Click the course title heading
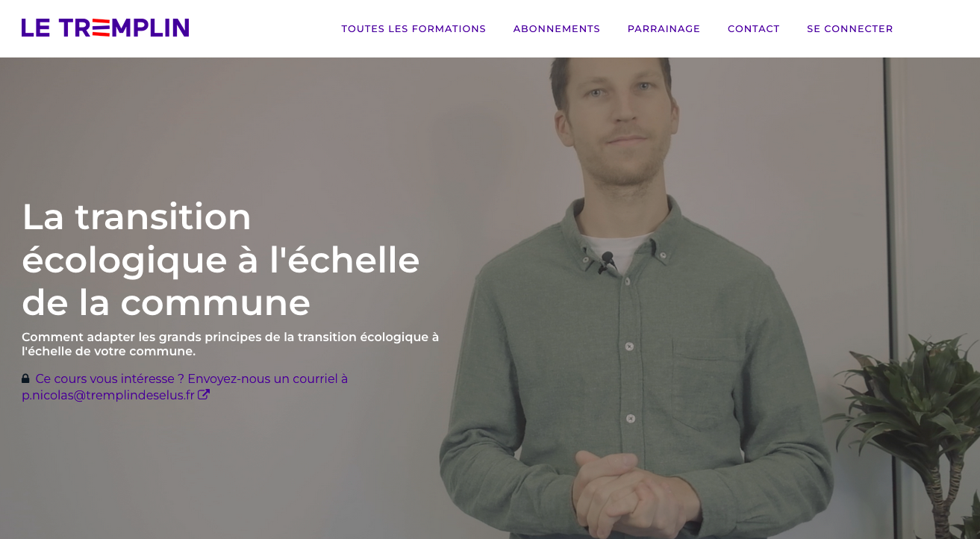This screenshot has width=980, height=539. tap(221, 259)
